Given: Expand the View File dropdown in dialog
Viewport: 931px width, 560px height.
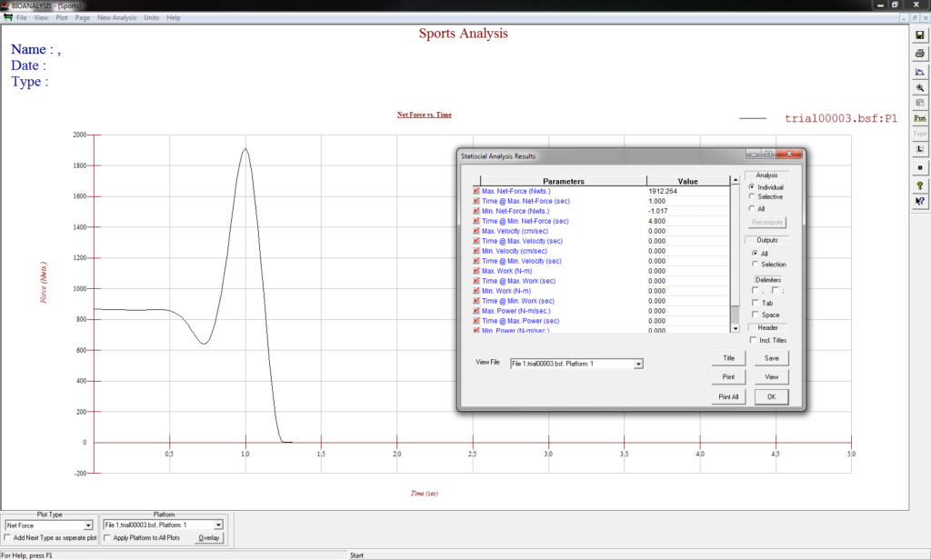Looking at the screenshot, I should (638, 364).
